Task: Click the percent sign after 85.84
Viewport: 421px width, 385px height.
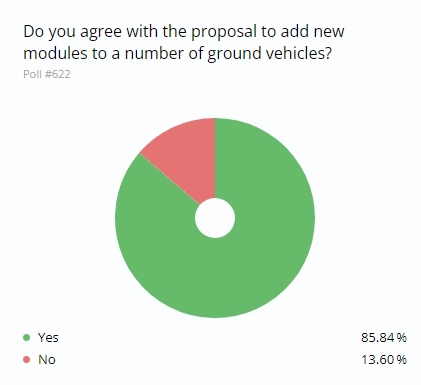Action: coord(402,337)
